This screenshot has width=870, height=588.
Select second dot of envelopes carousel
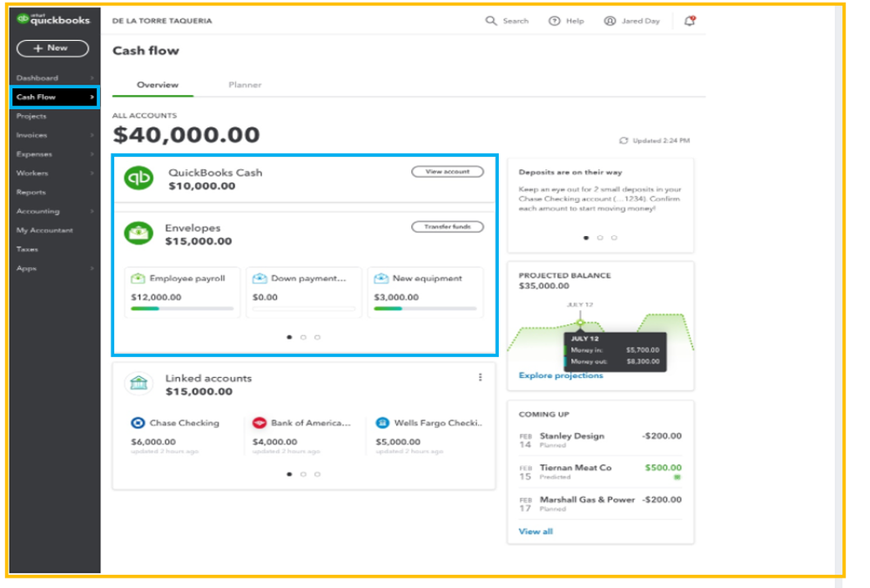click(304, 337)
